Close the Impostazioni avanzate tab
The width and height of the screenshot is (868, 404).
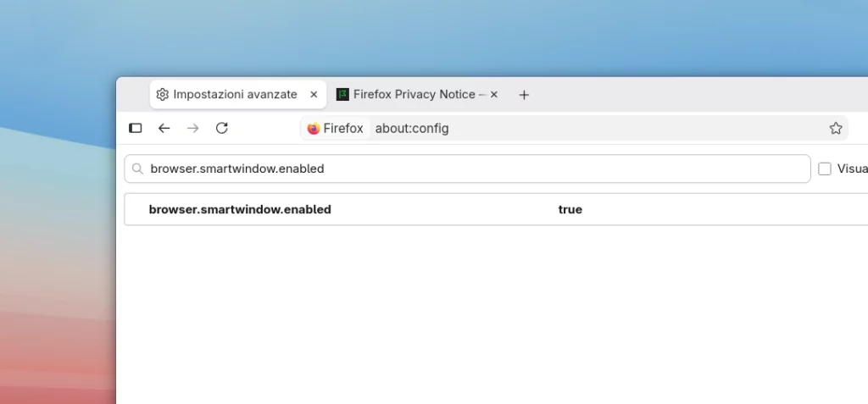pos(314,95)
